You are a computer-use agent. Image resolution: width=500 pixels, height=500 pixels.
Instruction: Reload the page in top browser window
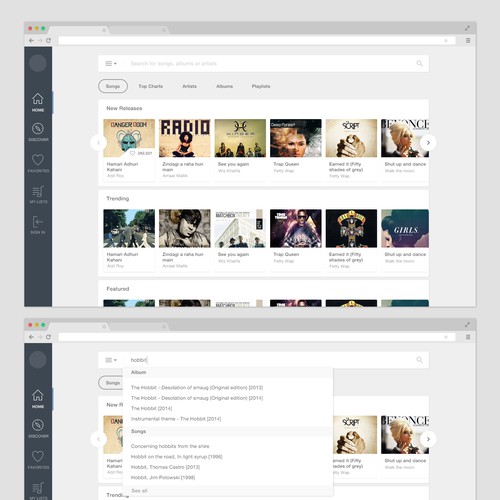click(x=48, y=40)
